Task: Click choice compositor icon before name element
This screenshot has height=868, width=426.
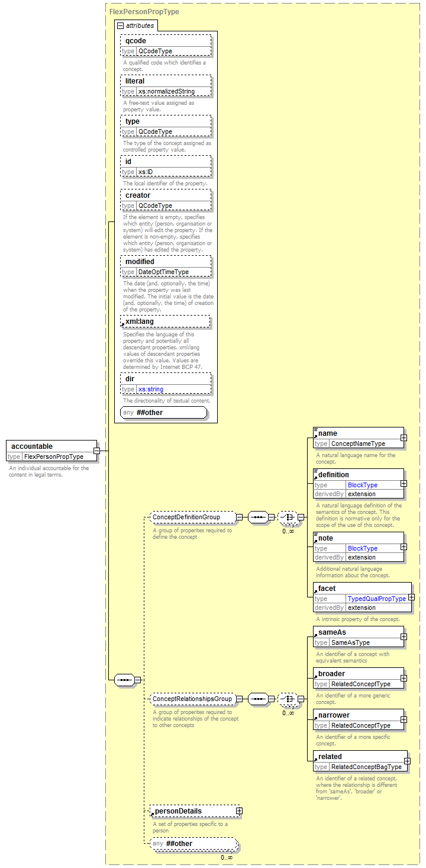Action: click(287, 517)
